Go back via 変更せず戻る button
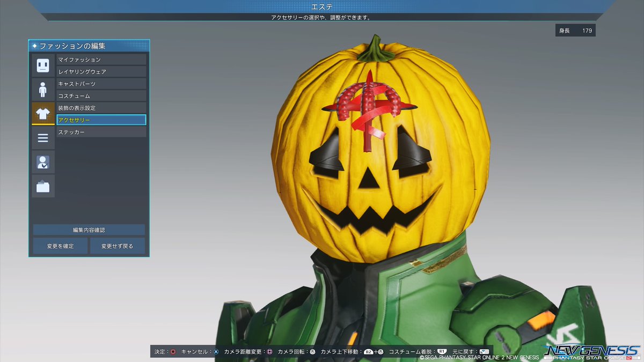 pos(118,246)
